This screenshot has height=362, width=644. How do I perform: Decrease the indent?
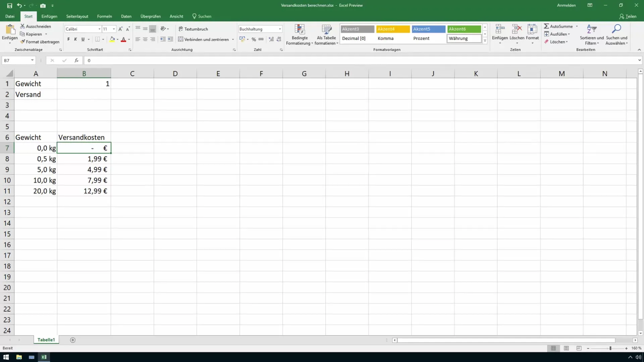tap(163, 39)
